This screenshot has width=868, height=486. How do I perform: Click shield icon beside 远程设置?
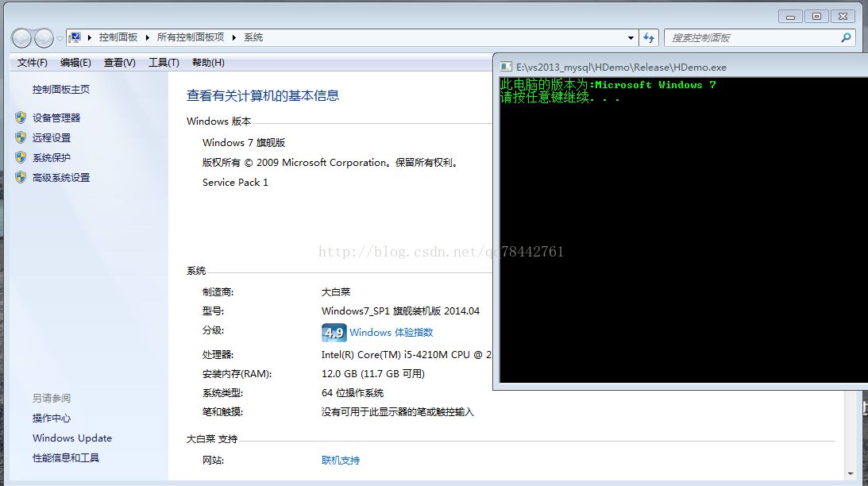[21, 137]
